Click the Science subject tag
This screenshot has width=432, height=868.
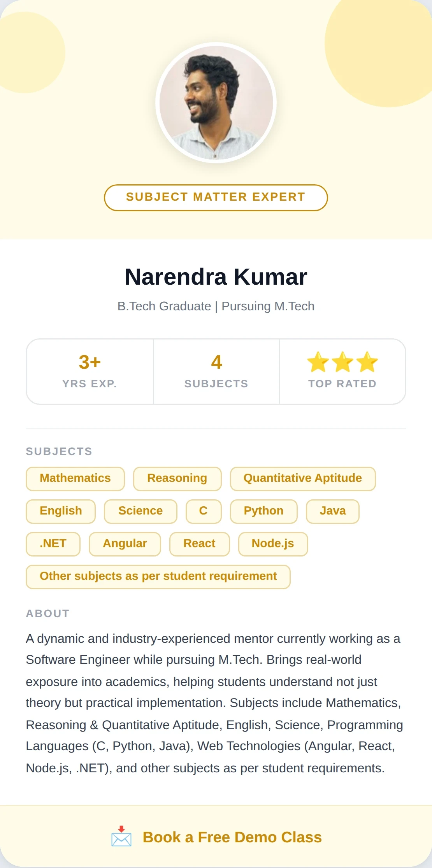pyautogui.click(x=140, y=511)
